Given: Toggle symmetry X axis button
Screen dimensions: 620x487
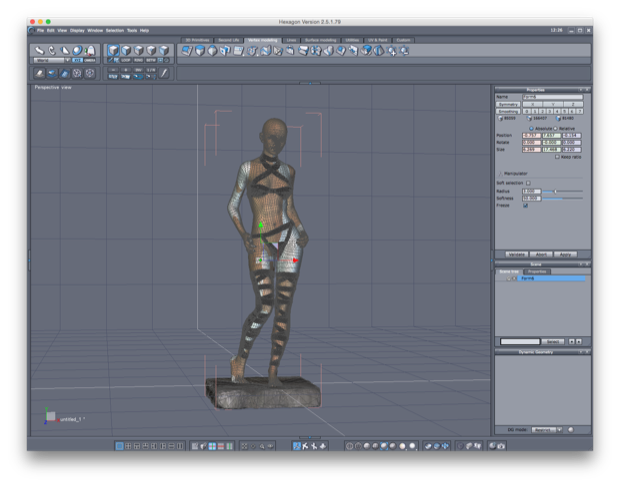Looking at the screenshot, I should (x=533, y=104).
